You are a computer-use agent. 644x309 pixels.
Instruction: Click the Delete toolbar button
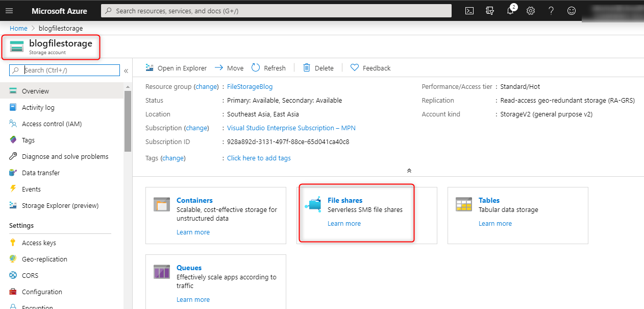(x=318, y=68)
